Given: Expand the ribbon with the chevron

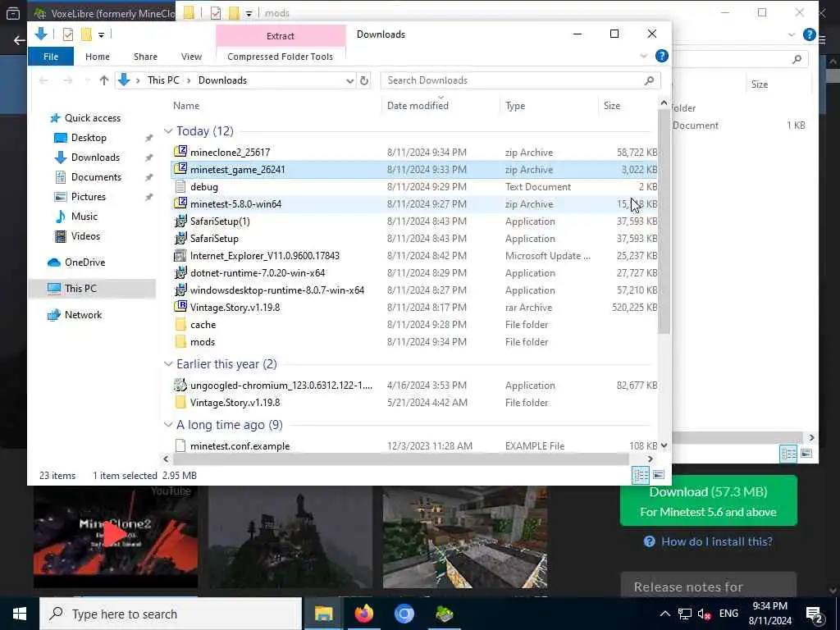Looking at the screenshot, I should (643, 57).
